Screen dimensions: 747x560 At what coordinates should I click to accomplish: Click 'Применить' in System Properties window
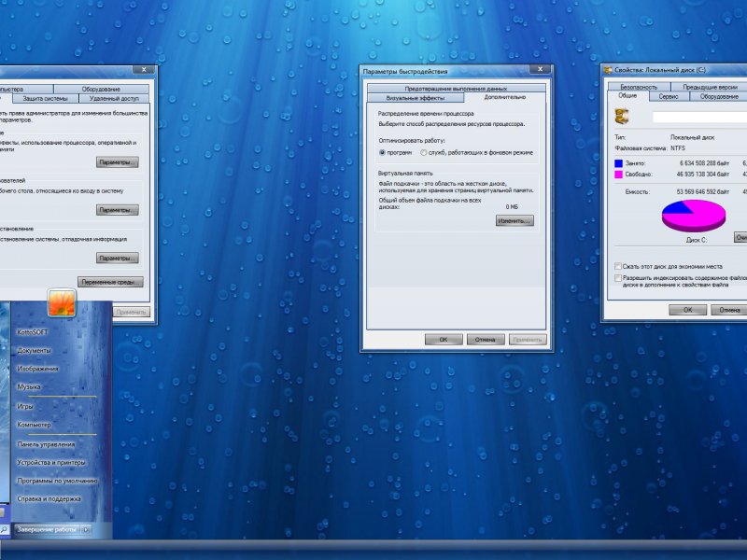click(132, 312)
